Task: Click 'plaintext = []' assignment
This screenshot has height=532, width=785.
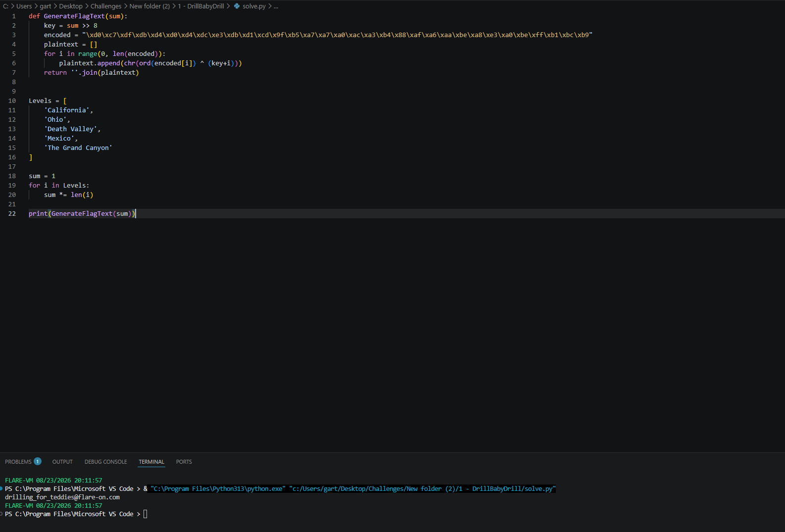Action: point(71,45)
